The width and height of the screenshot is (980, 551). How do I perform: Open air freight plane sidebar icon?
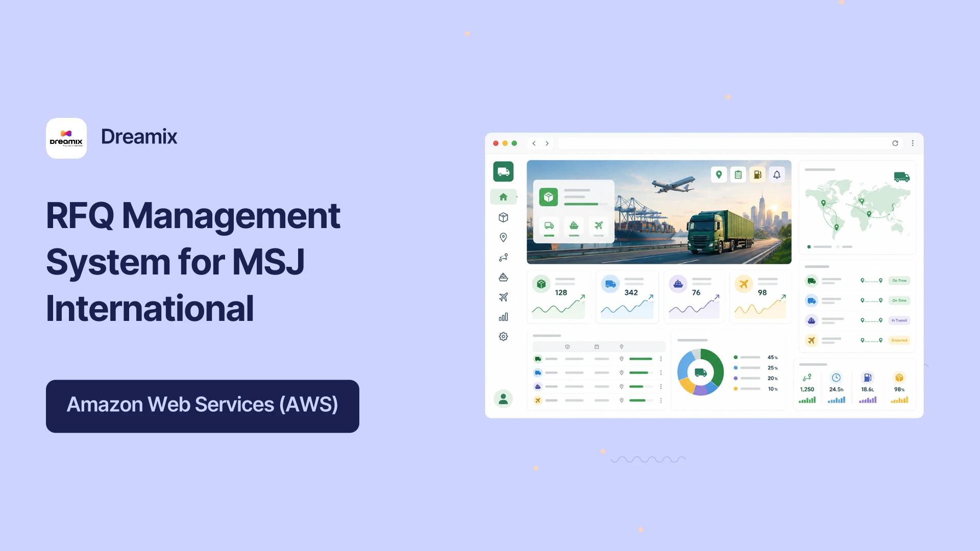(x=503, y=297)
